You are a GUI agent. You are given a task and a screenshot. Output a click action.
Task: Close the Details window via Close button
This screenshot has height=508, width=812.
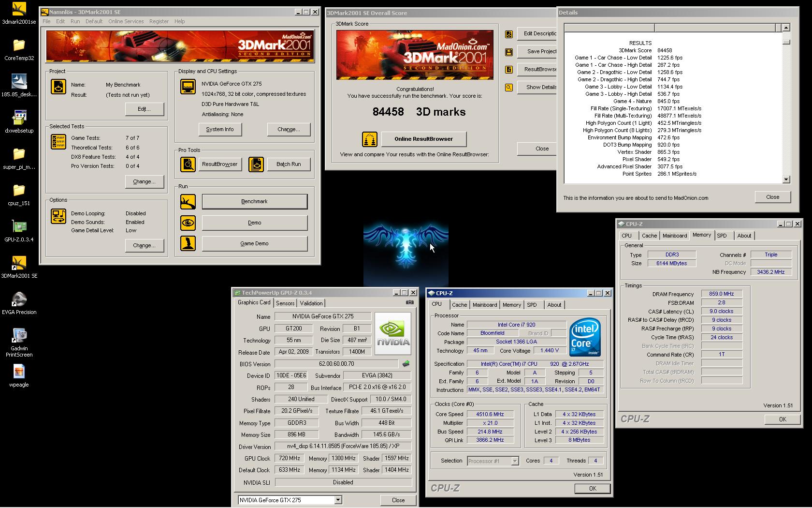[x=772, y=197]
